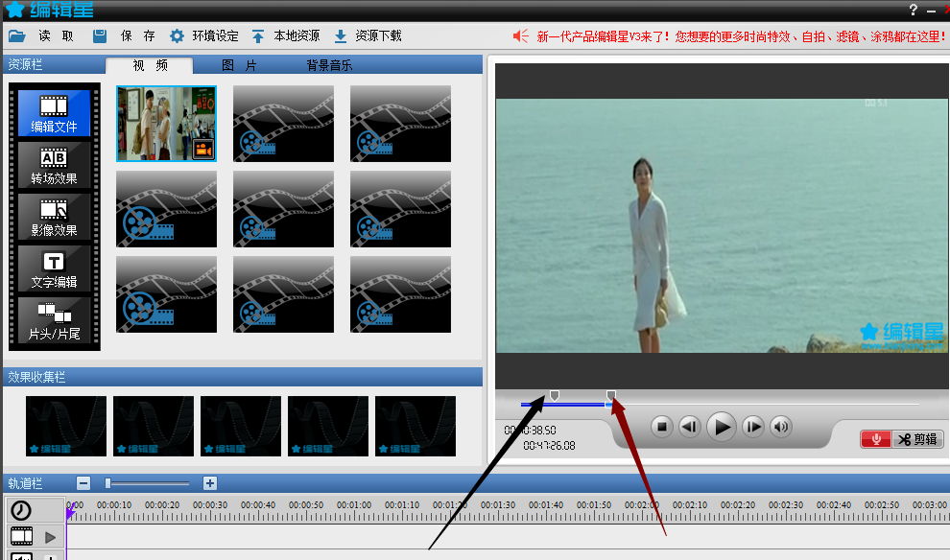Switch to the 图片 tab
The width and height of the screenshot is (950, 560).
[x=239, y=65]
